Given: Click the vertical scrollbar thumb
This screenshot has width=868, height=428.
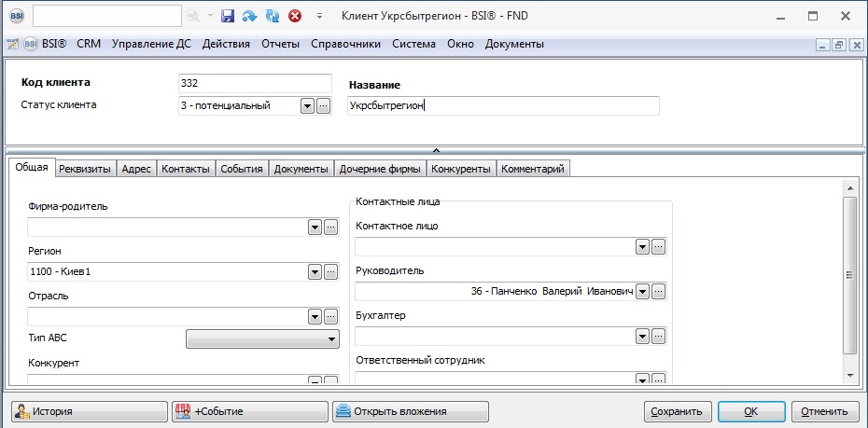Looking at the screenshot, I should pyautogui.click(x=848, y=275).
